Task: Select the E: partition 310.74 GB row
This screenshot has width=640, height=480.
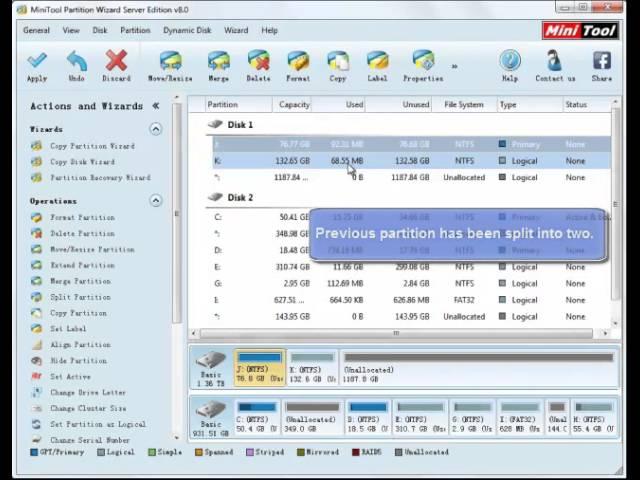Action: (411, 267)
